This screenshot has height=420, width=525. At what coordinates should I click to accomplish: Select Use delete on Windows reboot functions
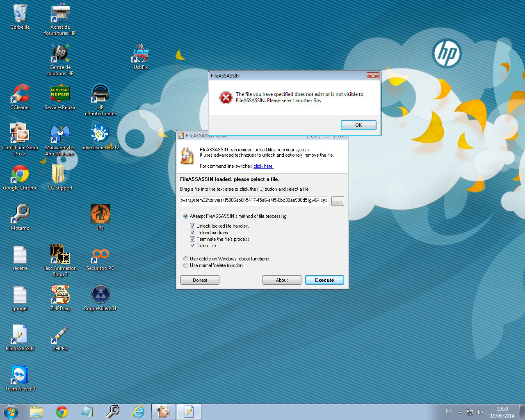(186, 259)
